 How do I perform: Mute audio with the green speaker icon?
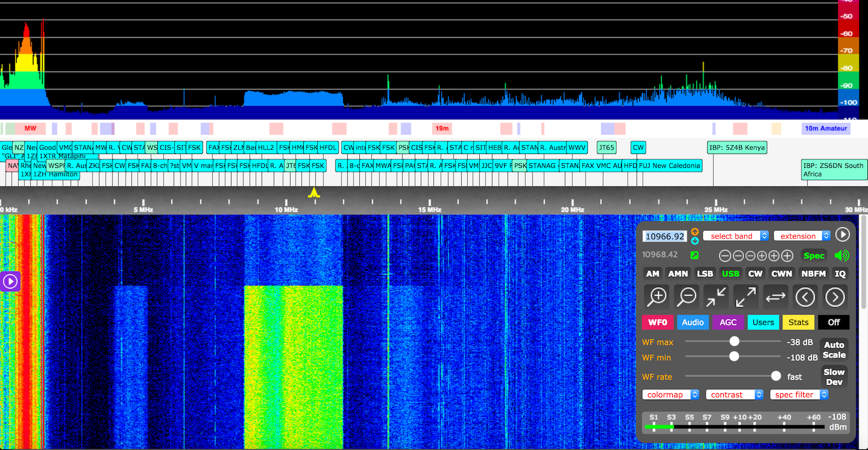coord(841,255)
